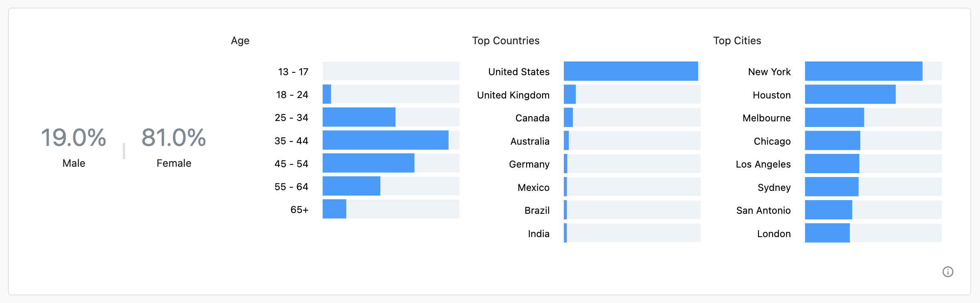
Task: Click the 19.0% Male percentage
Action: 73,138
